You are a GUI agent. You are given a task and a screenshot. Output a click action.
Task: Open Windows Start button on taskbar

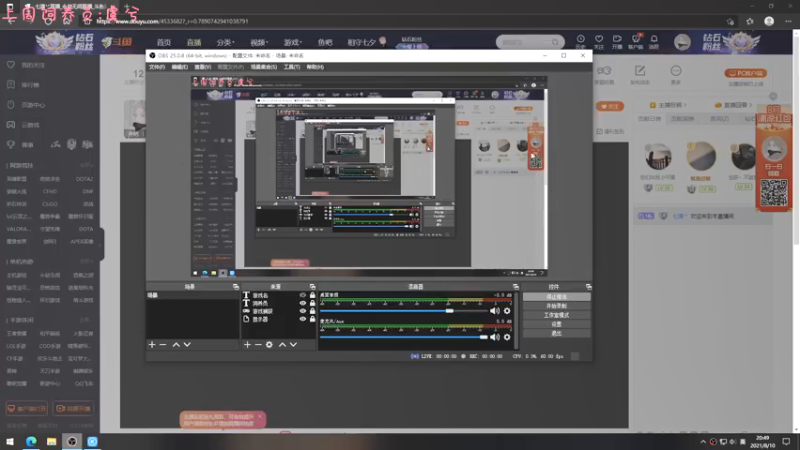point(10,442)
